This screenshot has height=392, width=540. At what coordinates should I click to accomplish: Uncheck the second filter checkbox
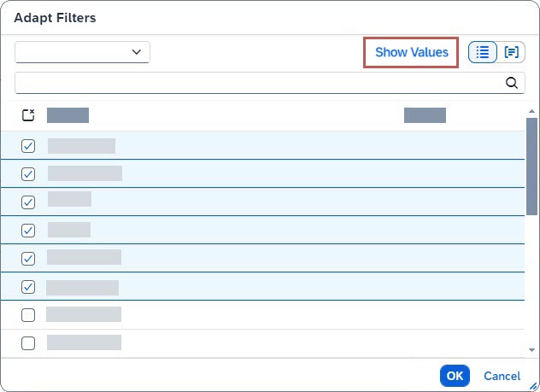pos(28,174)
